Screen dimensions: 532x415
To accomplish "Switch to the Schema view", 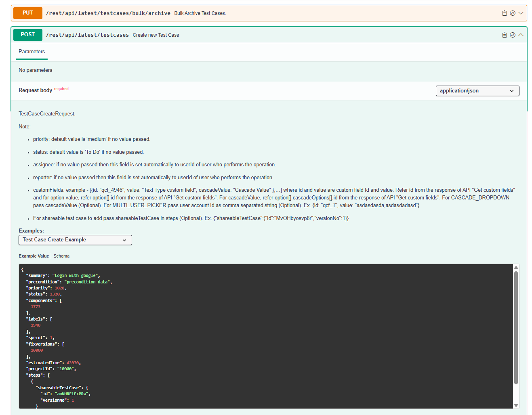I will (61, 256).
